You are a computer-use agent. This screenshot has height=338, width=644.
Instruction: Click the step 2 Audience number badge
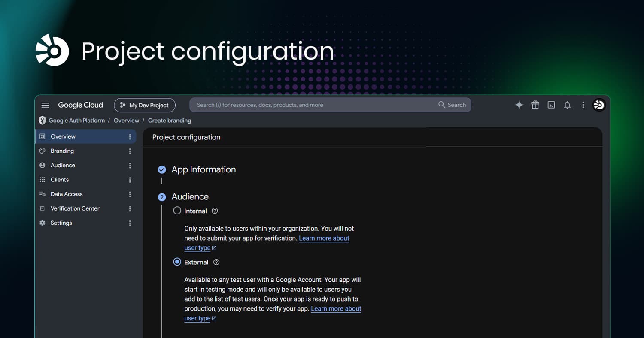pos(162,197)
